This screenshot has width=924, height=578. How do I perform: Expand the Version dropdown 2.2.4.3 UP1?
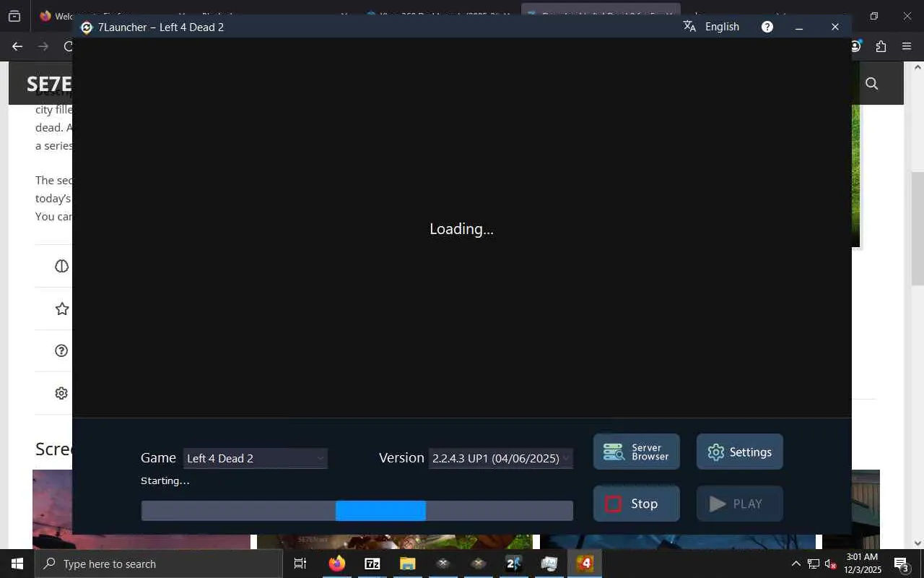501,458
